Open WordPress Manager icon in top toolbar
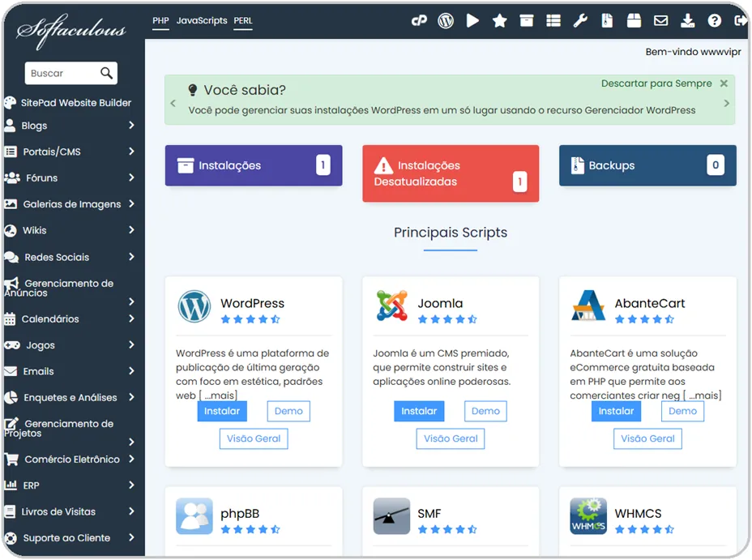 pos(446,21)
